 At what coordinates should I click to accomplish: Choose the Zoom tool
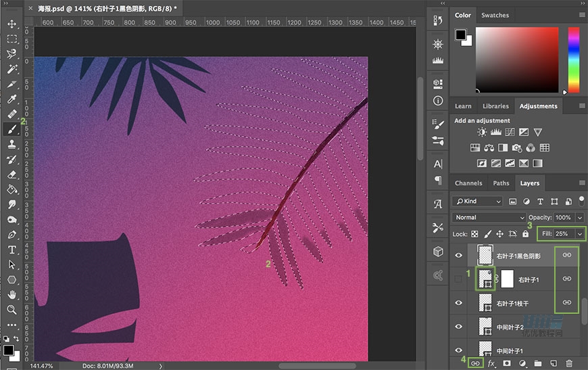pyautogui.click(x=11, y=310)
